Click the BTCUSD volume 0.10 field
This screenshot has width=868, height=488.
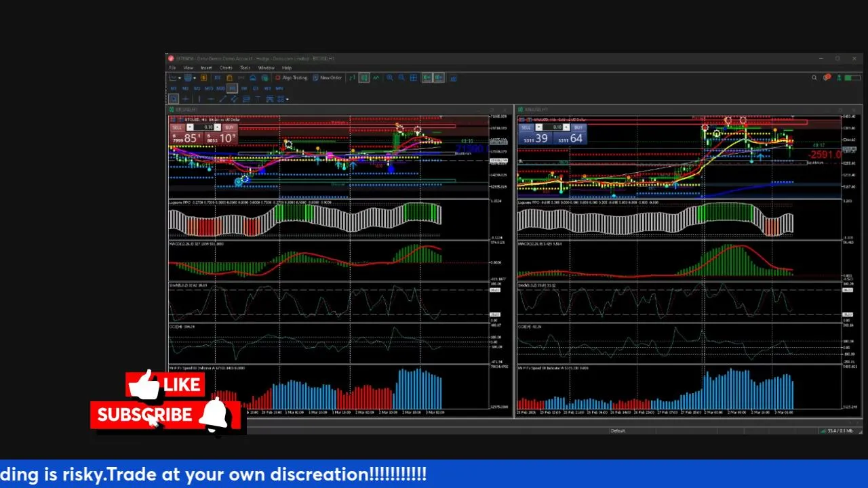click(203, 127)
